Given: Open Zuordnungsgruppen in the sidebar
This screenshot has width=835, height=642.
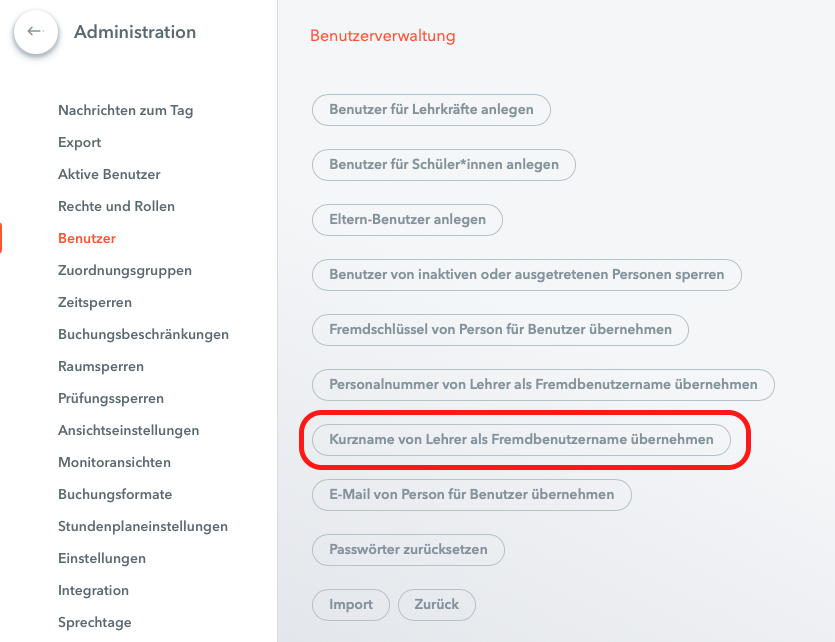Looking at the screenshot, I should (x=125, y=270).
